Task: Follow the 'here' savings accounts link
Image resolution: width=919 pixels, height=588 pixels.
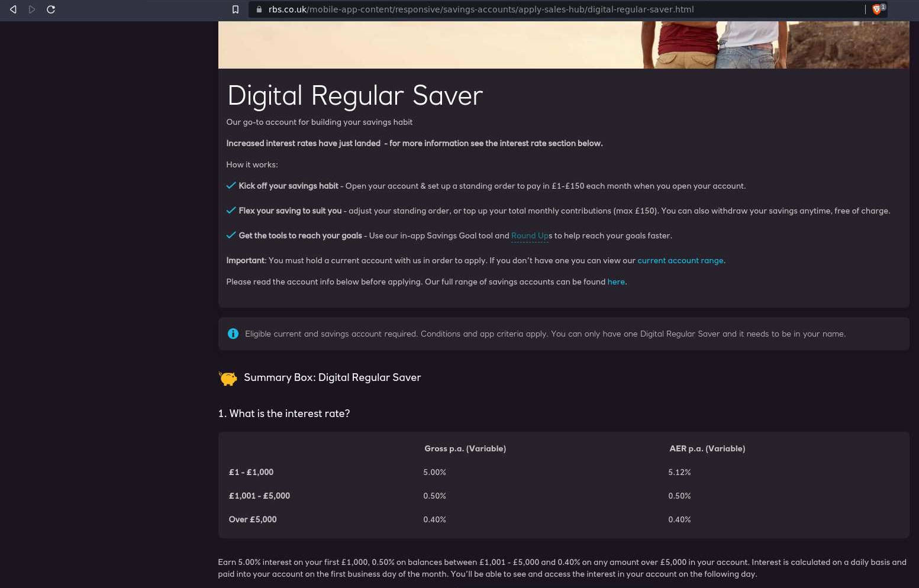Action: (616, 282)
